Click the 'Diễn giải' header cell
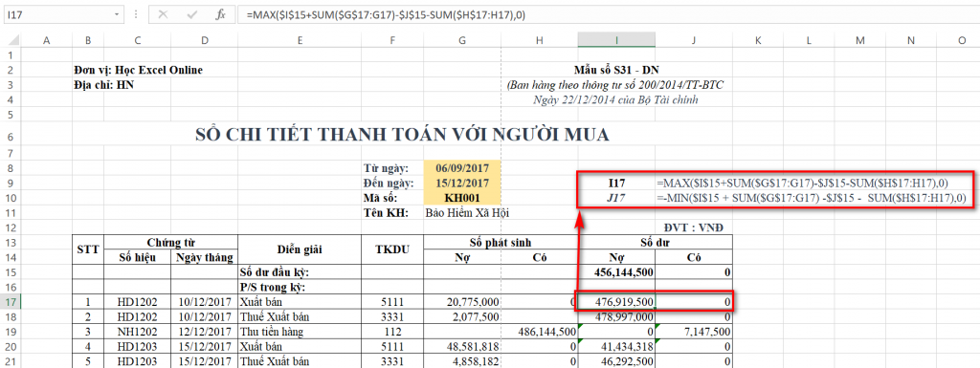This screenshot has width=980, height=368. tap(300, 249)
